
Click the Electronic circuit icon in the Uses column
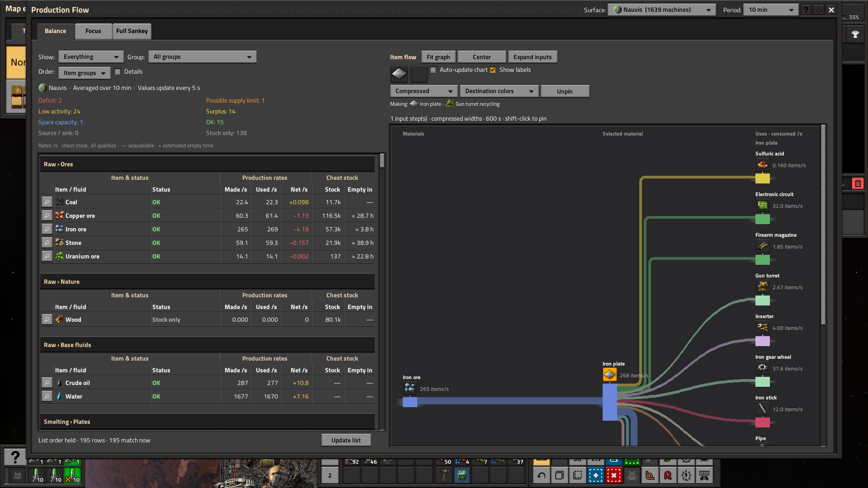click(763, 206)
